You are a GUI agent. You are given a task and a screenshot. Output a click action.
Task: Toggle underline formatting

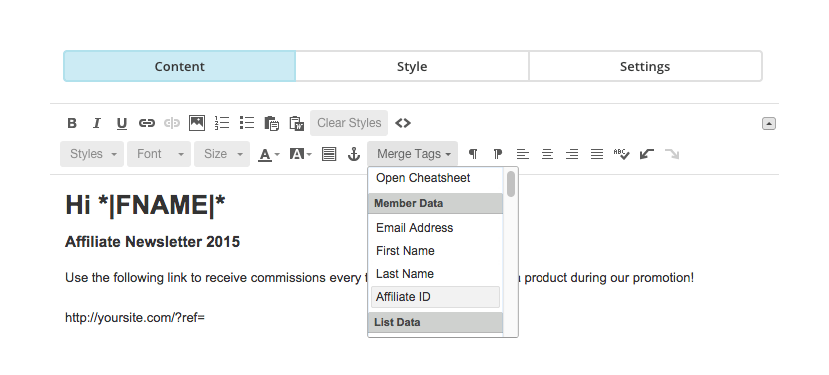pyautogui.click(x=122, y=123)
